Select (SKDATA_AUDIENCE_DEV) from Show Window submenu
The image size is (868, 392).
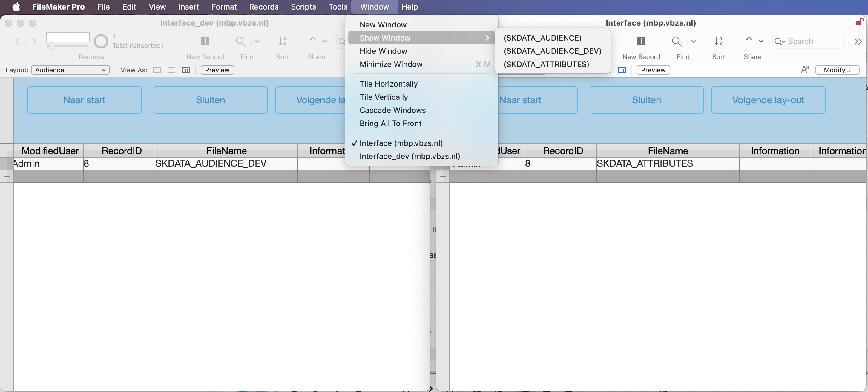pos(552,51)
